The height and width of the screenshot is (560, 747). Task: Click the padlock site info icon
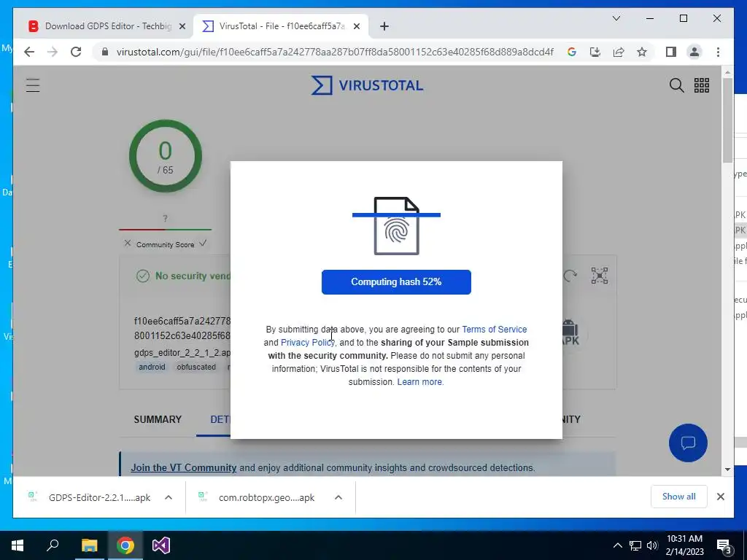tap(105, 52)
